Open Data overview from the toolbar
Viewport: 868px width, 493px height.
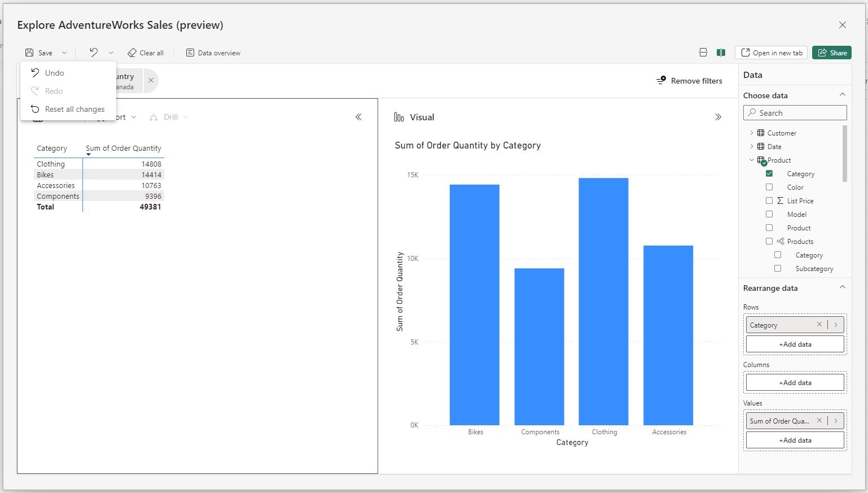(213, 53)
